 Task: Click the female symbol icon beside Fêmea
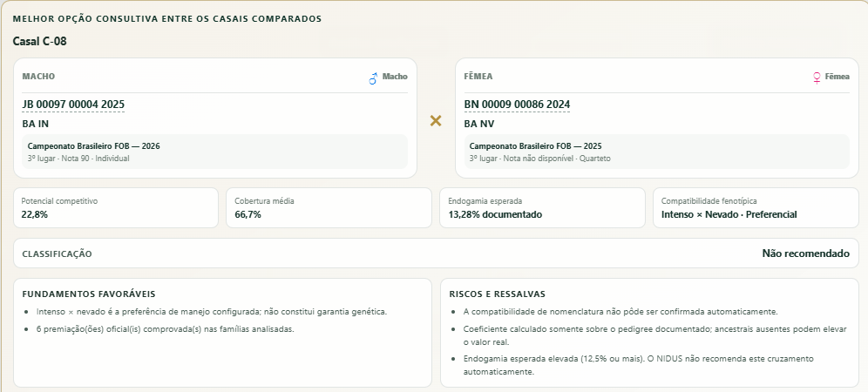coord(817,78)
